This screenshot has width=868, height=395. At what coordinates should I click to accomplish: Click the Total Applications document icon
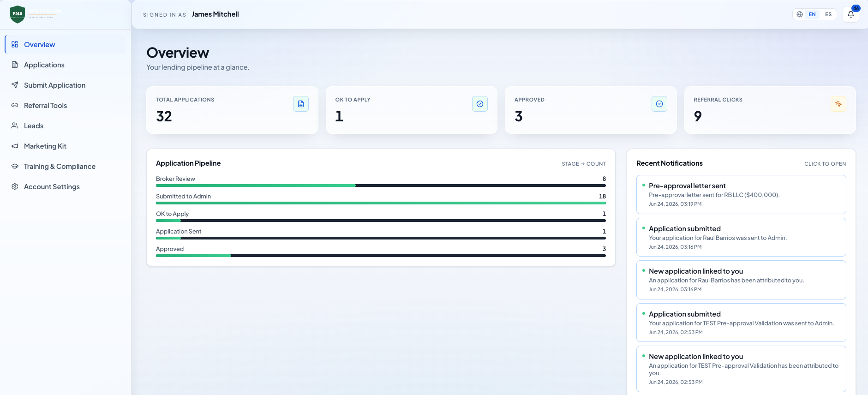pos(301,104)
